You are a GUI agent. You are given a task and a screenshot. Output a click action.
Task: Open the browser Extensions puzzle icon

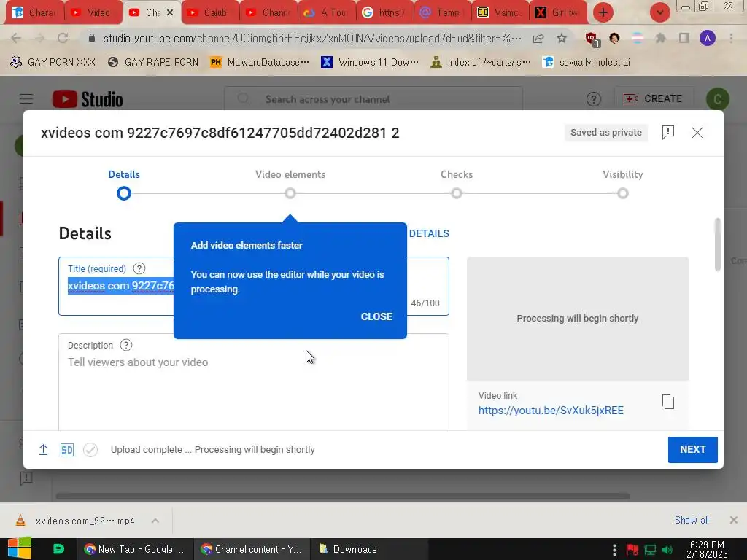click(x=661, y=38)
